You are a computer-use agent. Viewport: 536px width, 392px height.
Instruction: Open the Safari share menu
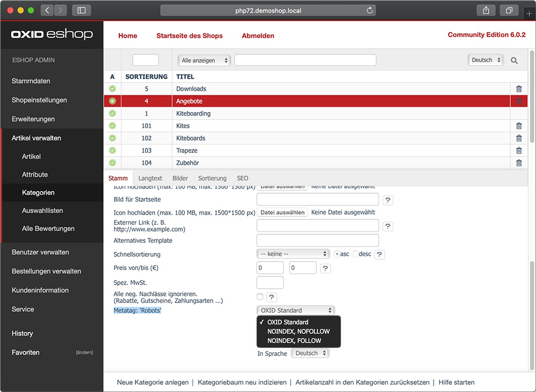[486, 10]
